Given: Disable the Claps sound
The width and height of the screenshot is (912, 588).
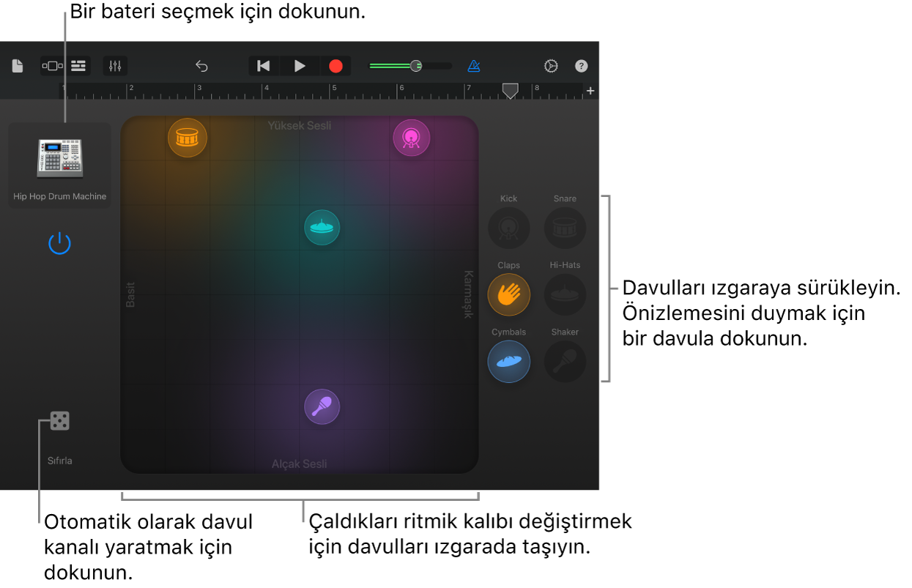Looking at the screenshot, I should (x=508, y=294).
